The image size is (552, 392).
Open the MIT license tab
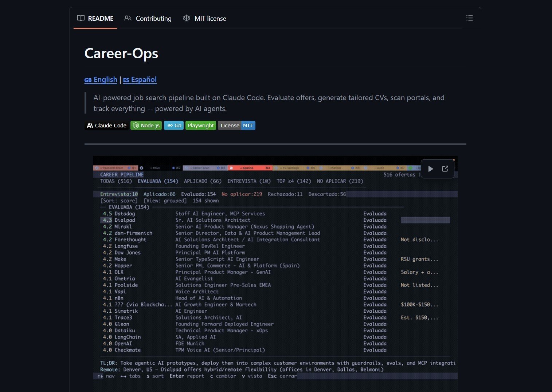210,18
